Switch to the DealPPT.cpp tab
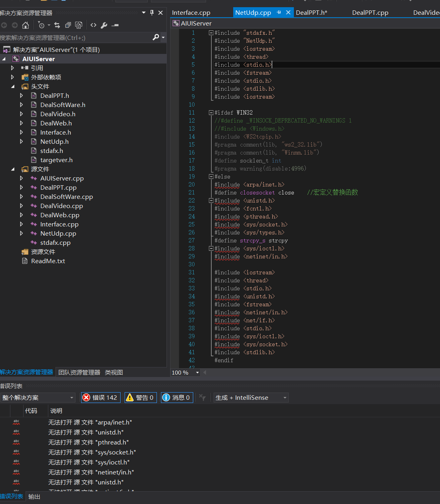Viewport: 440px width, 504px height. 370,12
